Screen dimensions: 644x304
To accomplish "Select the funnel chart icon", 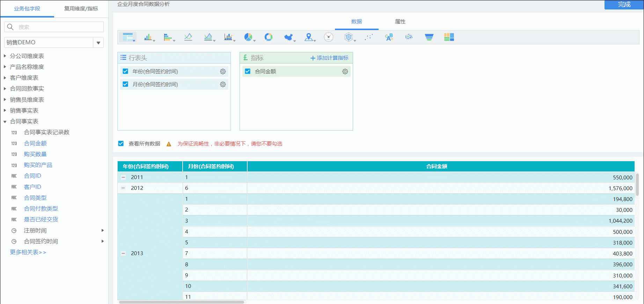I will 429,37.
